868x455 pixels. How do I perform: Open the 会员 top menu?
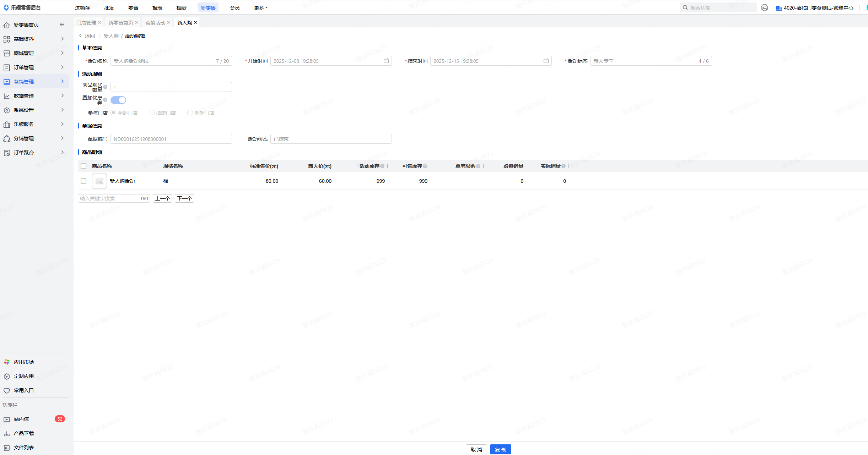tap(234, 7)
